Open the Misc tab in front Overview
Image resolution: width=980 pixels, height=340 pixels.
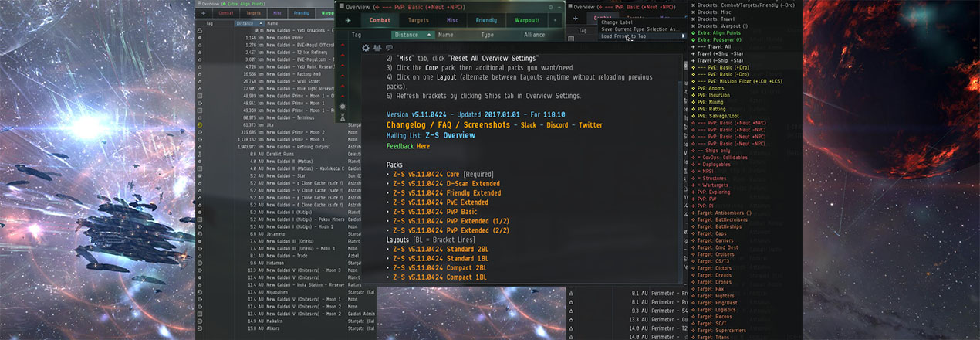point(453,19)
